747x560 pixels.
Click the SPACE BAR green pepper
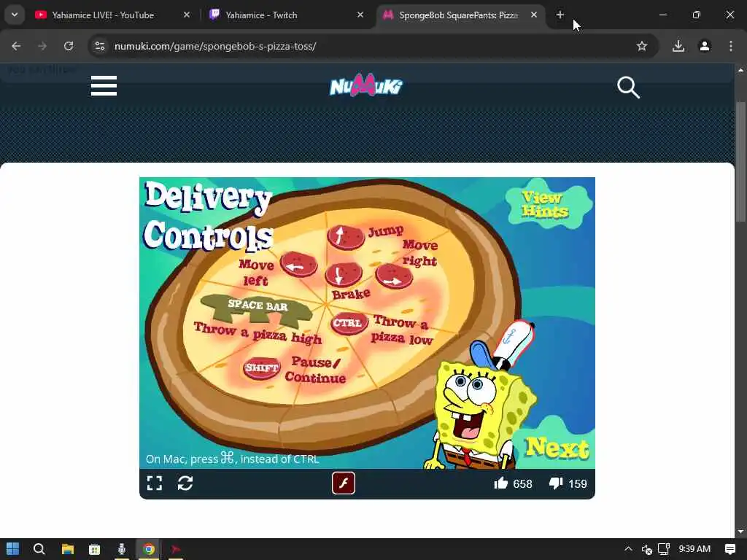click(x=257, y=308)
